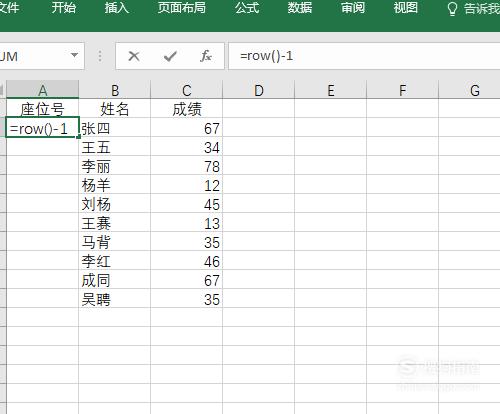Viewport: 500px width, 414px height.
Task: Select the cell with name 张四
Action: click(115, 127)
